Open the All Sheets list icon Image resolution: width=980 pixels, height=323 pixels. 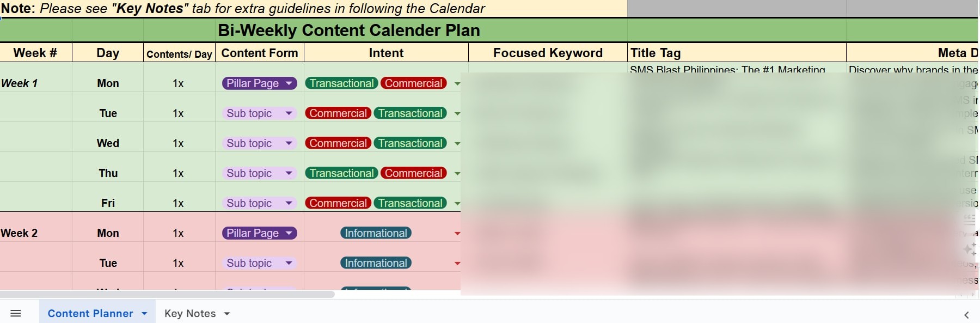16,313
